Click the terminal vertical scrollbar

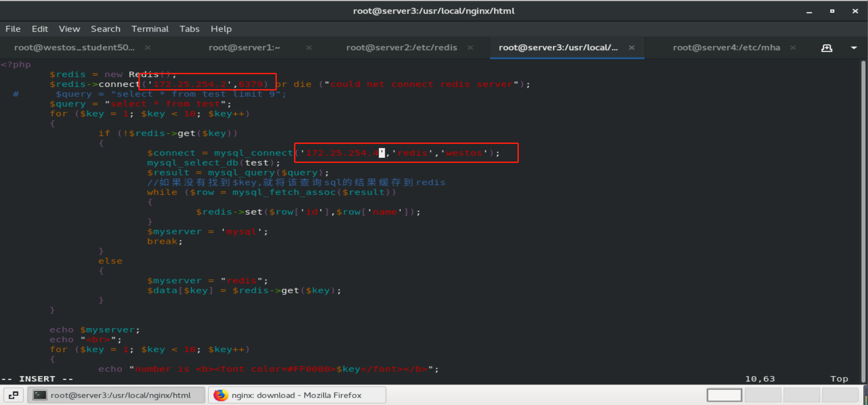[863, 222]
